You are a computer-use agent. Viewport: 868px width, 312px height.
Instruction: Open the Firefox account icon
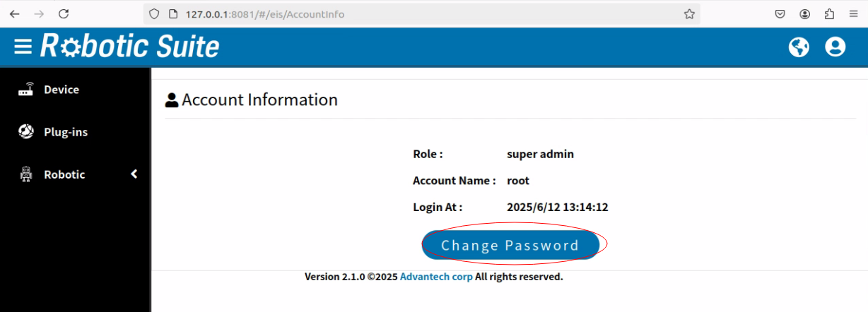[805, 14]
